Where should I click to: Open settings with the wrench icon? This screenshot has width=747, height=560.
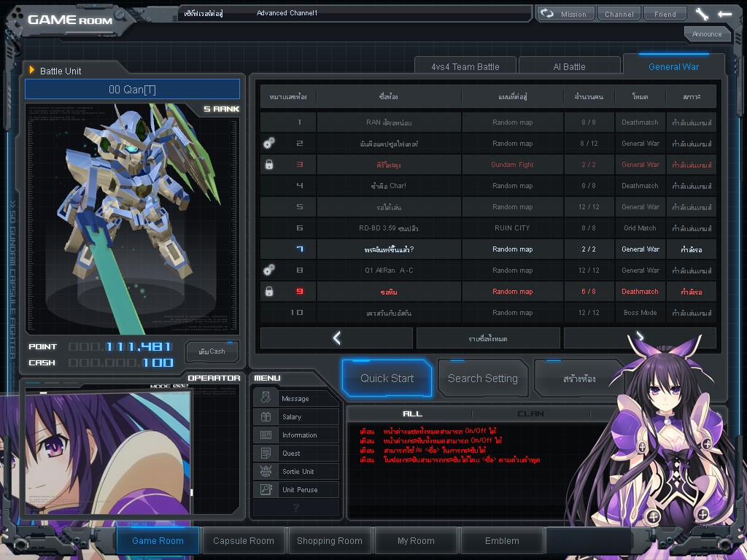[x=701, y=14]
